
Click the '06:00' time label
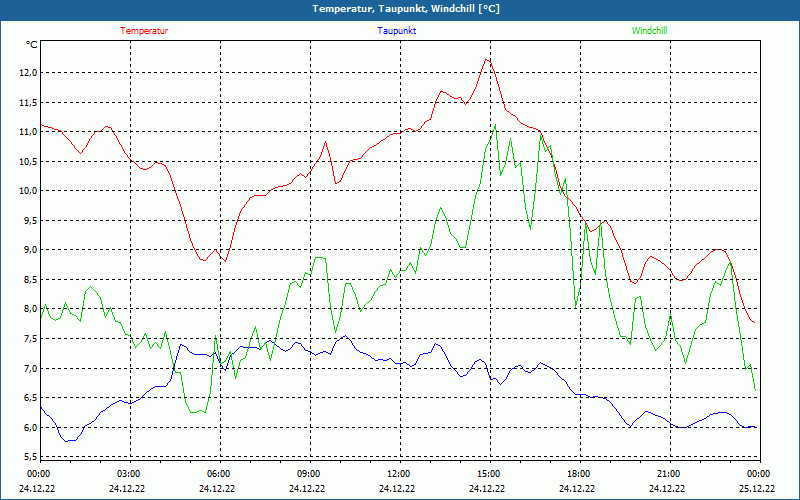(220, 474)
